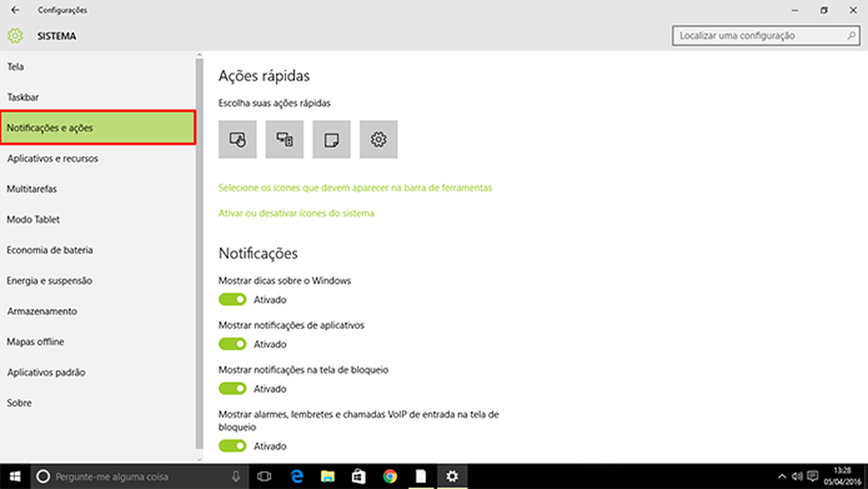Viewport: 868px width, 489px height.
Task: Click the Cortana Pergunte-me alguma coisa box
Action: 138,477
